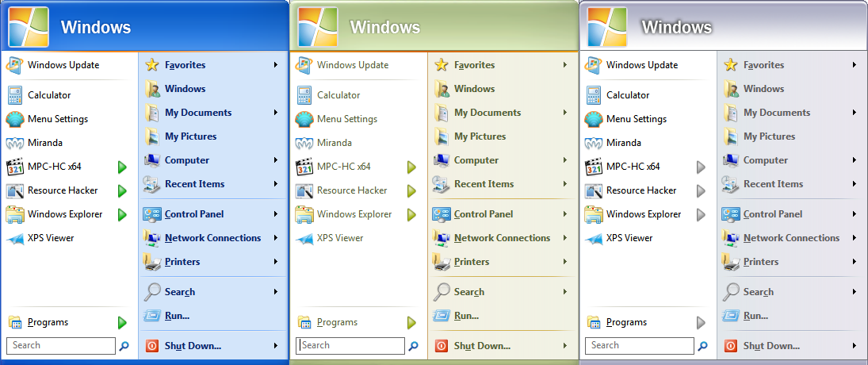868x365 pixels.
Task: Choose Windows Update label in olive menu
Action: click(353, 65)
